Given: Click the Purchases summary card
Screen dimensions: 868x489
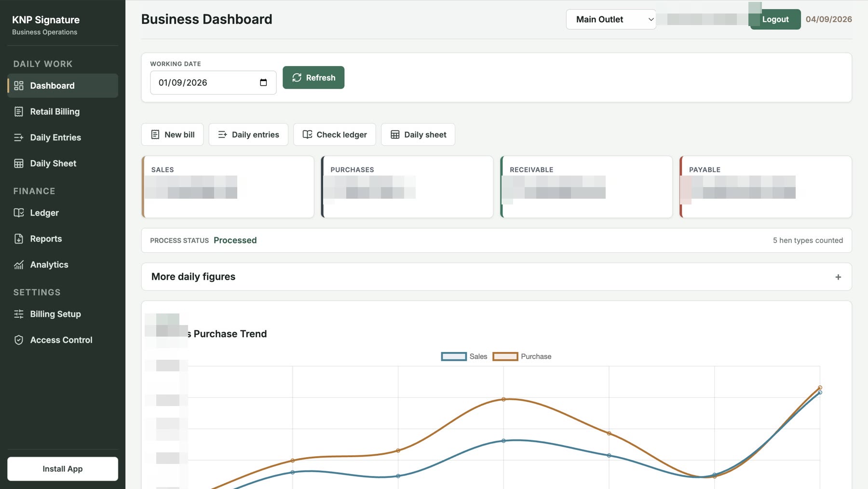Looking at the screenshot, I should click(x=407, y=187).
